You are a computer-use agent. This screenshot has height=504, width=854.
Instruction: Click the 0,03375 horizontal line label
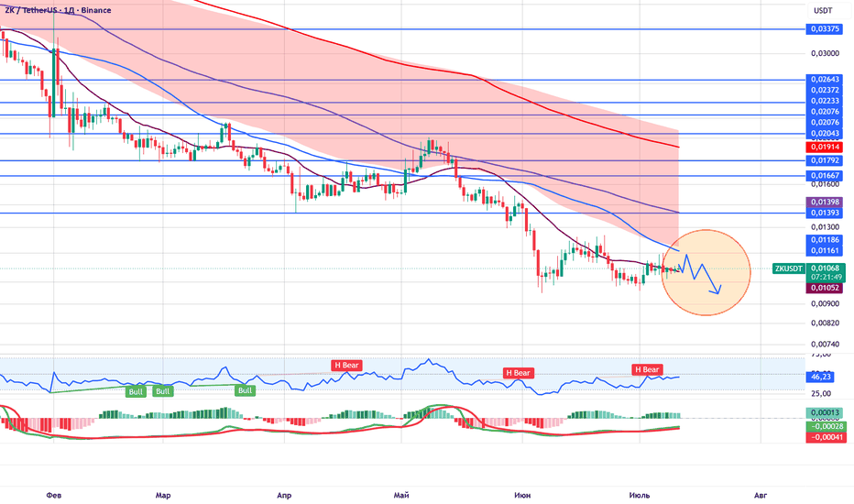click(825, 29)
